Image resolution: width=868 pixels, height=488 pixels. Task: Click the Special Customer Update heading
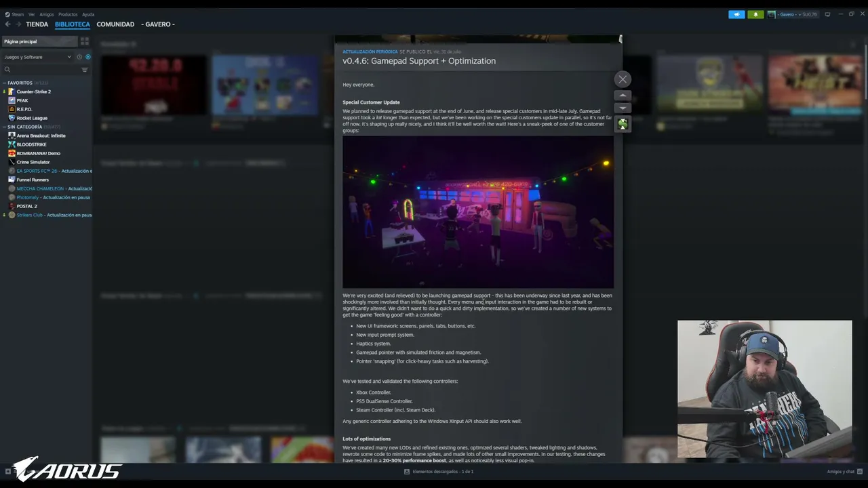coord(371,102)
